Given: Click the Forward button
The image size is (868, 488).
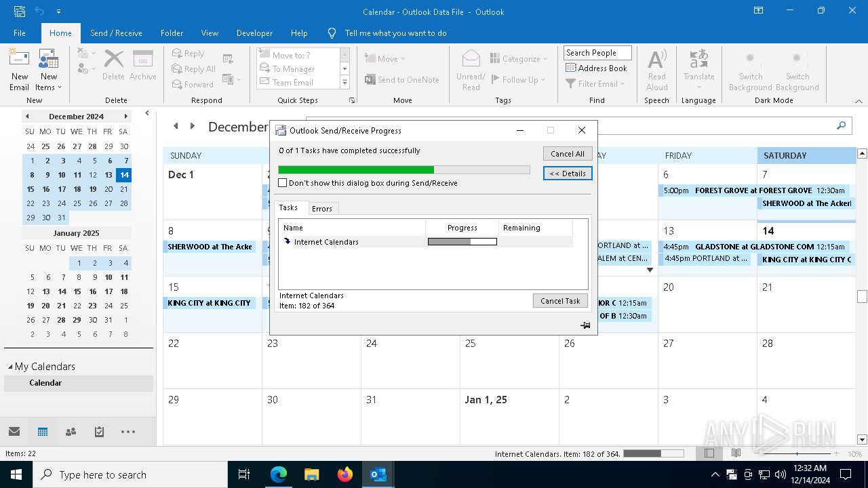Looking at the screenshot, I should point(193,84).
